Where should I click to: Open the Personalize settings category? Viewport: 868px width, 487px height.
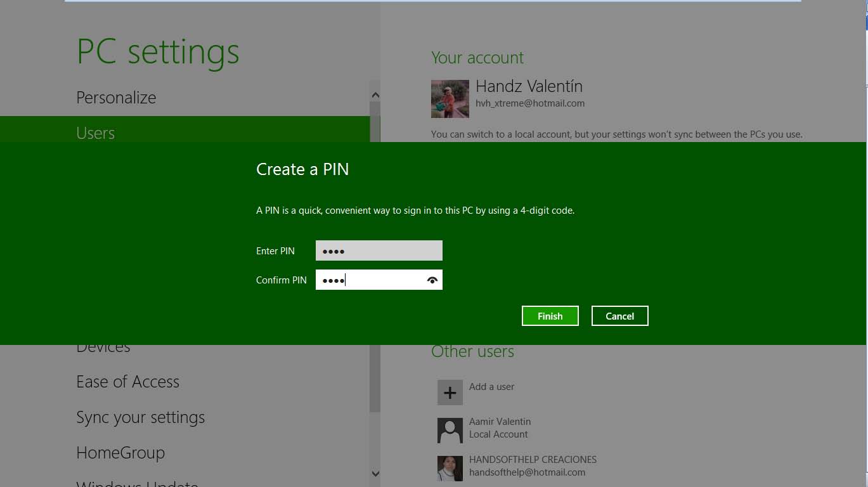[x=116, y=98]
